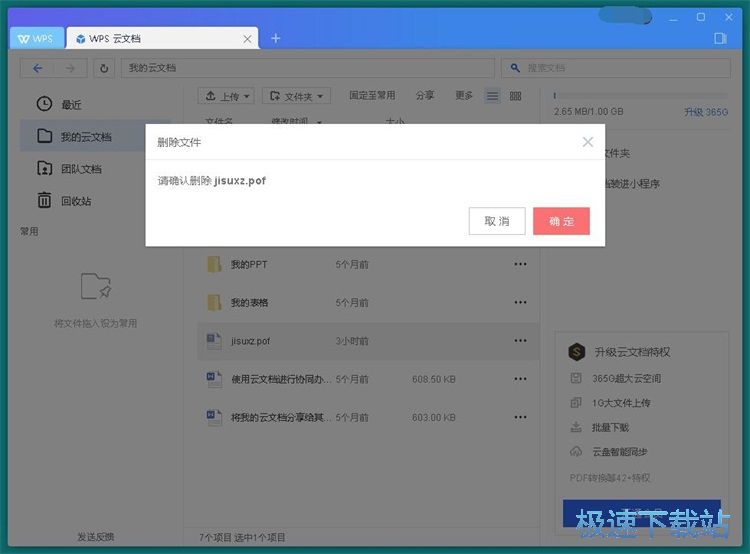Confirm deletion with the red 确定 button
This screenshot has height=554, width=750.
click(561, 221)
